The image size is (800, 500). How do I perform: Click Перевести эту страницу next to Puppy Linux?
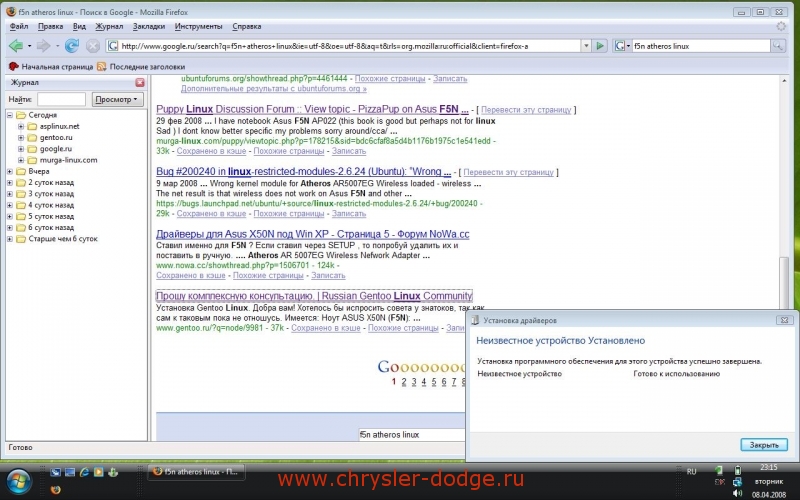coord(526,110)
